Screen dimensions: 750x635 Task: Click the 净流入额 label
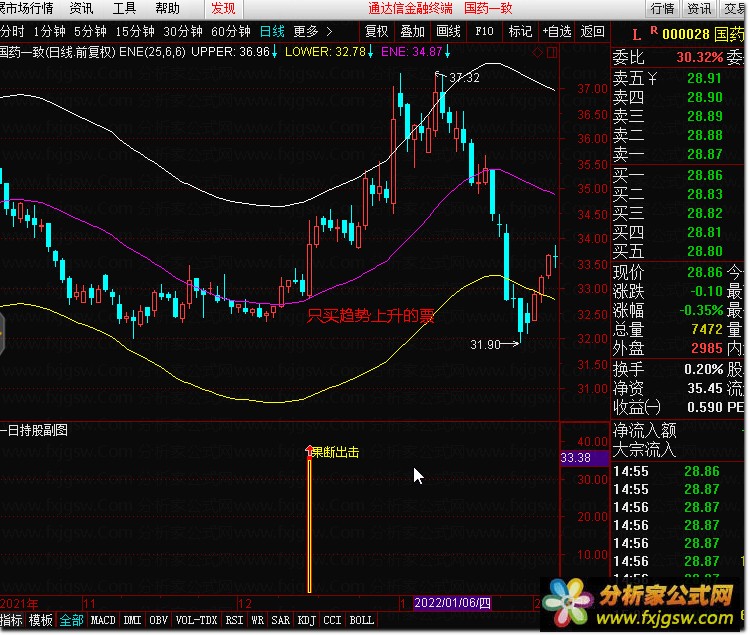point(644,431)
